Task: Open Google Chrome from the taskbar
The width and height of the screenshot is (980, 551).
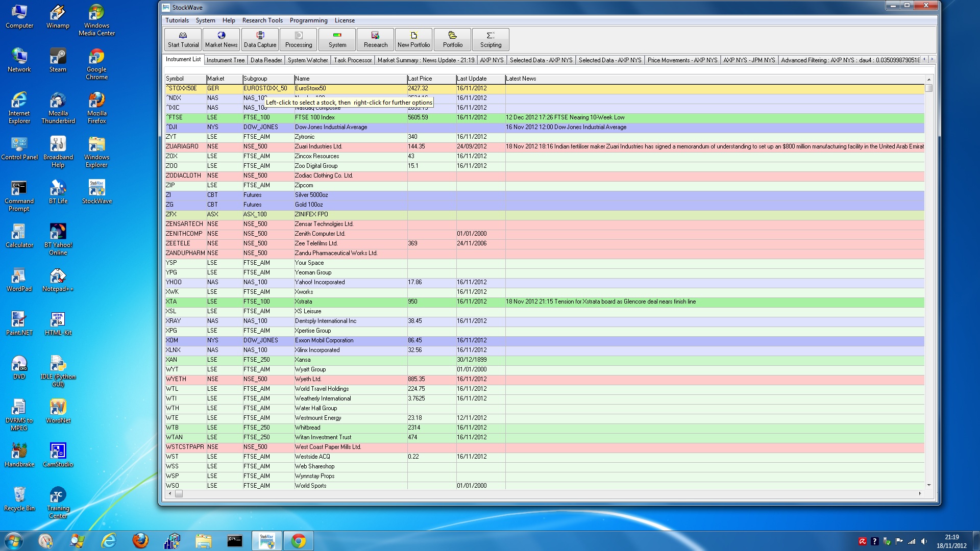Action: coord(299,541)
